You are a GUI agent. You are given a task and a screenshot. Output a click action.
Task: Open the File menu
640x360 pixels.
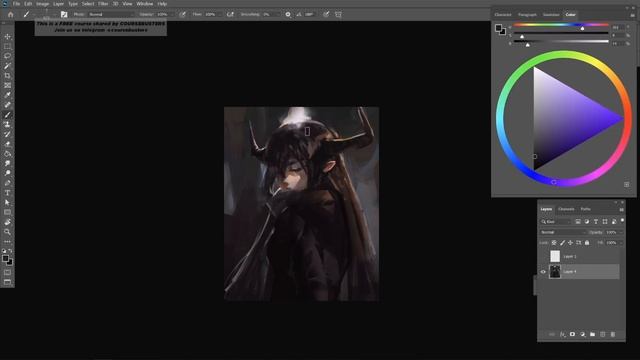16,4
